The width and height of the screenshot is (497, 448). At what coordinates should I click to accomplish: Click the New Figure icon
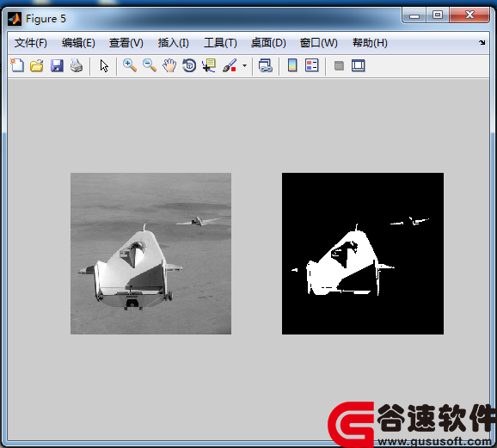coord(17,65)
